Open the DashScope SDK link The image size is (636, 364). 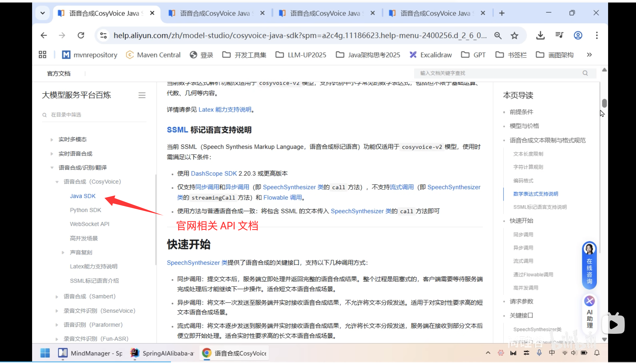click(214, 173)
